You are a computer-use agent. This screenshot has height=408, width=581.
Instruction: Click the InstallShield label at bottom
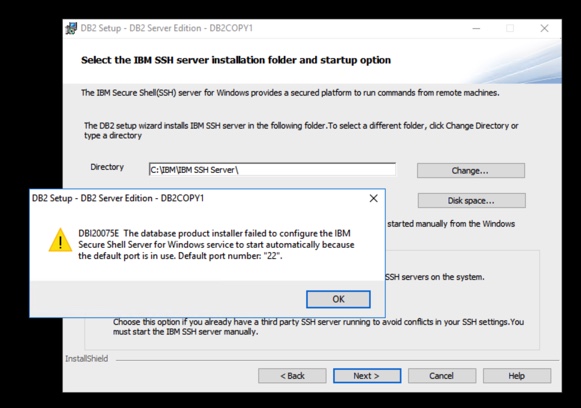87,359
